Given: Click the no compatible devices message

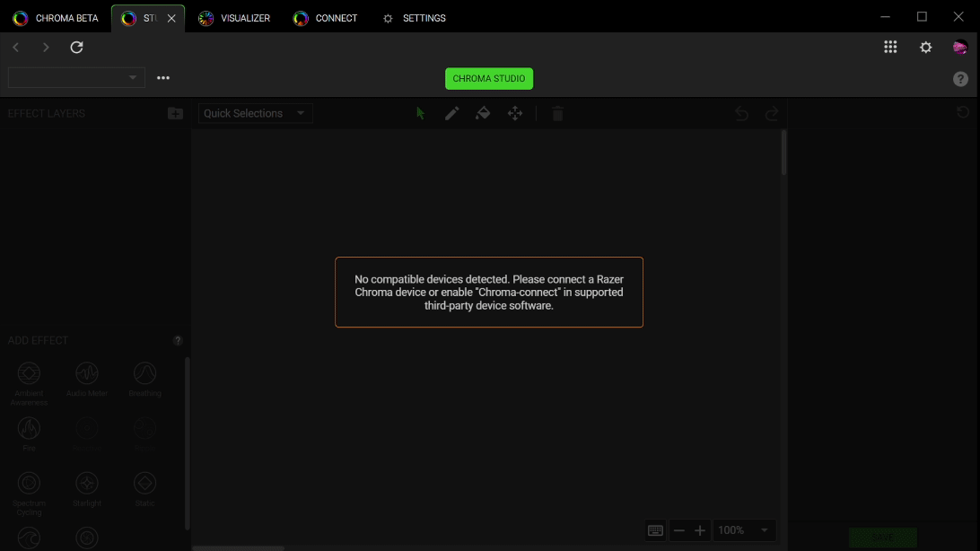Looking at the screenshot, I should pyautogui.click(x=489, y=293).
